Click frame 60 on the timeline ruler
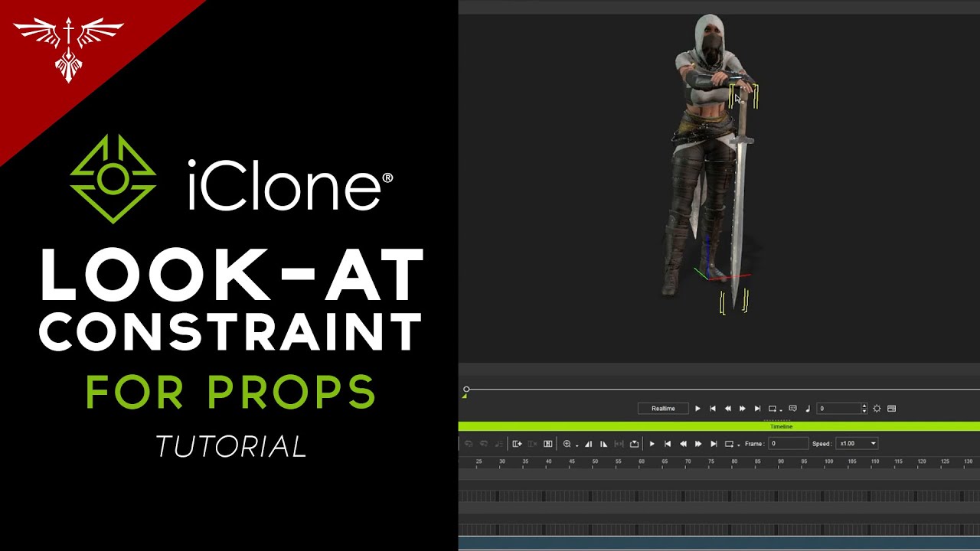 (x=642, y=461)
